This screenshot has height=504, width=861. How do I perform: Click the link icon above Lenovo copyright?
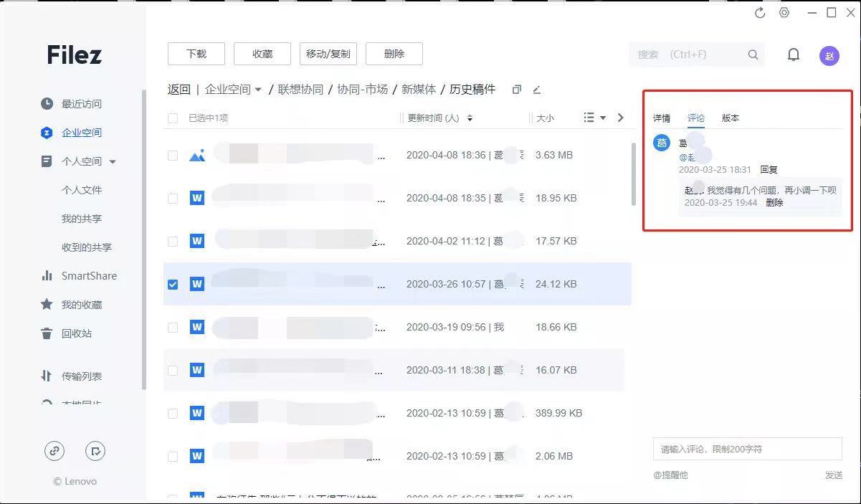pyautogui.click(x=54, y=450)
